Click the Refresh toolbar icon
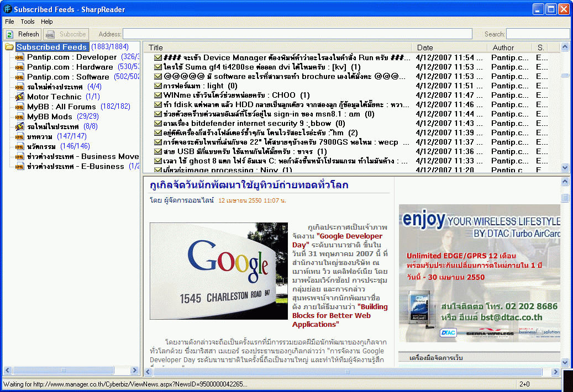This screenshot has width=573, height=392. pyautogui.click(x=9, y=34)
